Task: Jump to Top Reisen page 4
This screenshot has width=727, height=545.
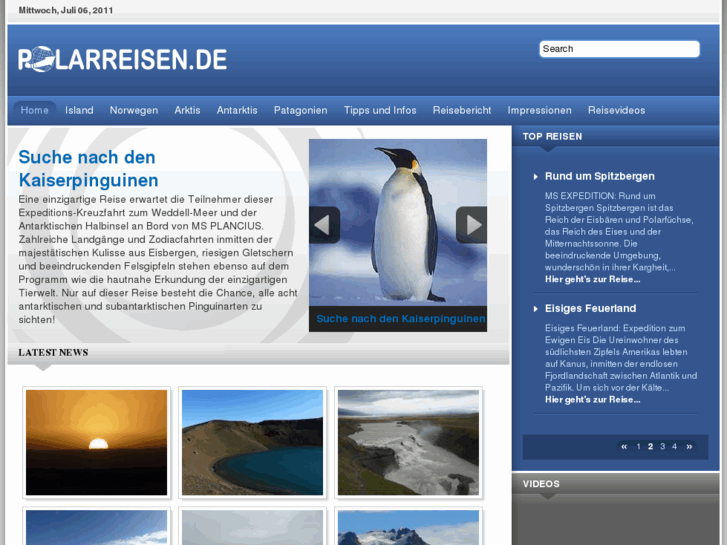Action: (x=675, y=447)
